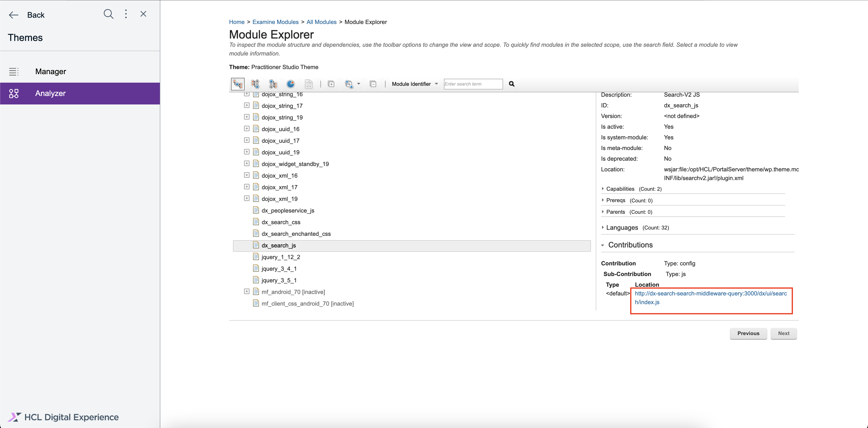Open the pie chart analysis view
The height and width of the screenshot is (428, 868).
pyautogui.click(x=290, y=84)
